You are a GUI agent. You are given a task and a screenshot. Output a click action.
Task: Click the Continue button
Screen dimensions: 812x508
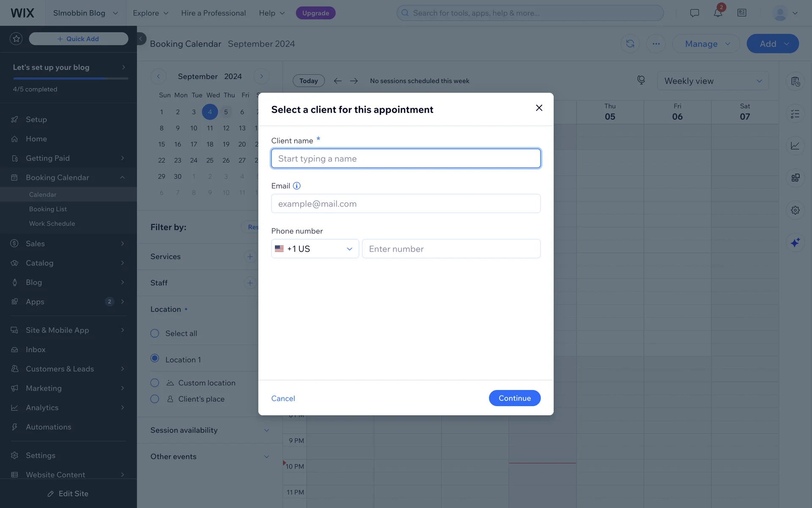point(514,398)
